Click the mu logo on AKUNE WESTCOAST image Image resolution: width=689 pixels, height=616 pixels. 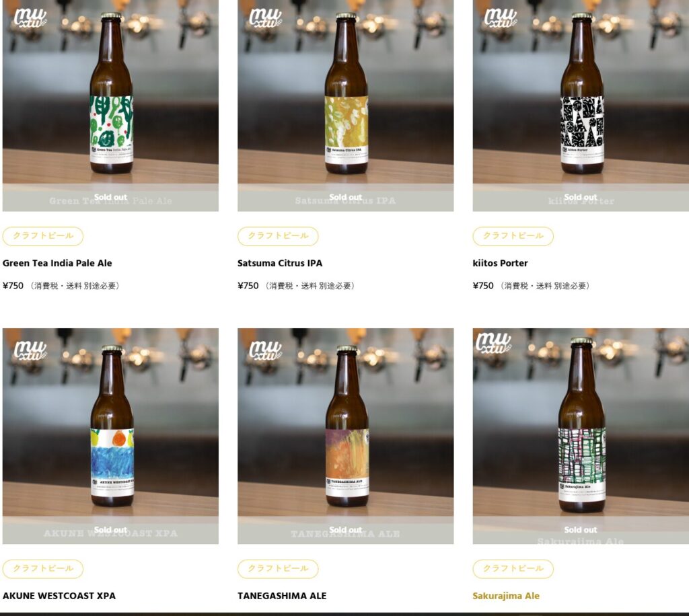[x=30, y=350]
